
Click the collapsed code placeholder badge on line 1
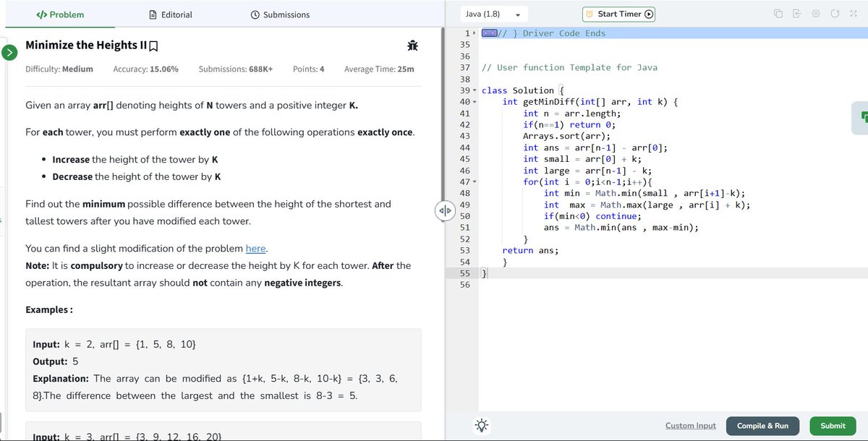click(x=489, y=33)
